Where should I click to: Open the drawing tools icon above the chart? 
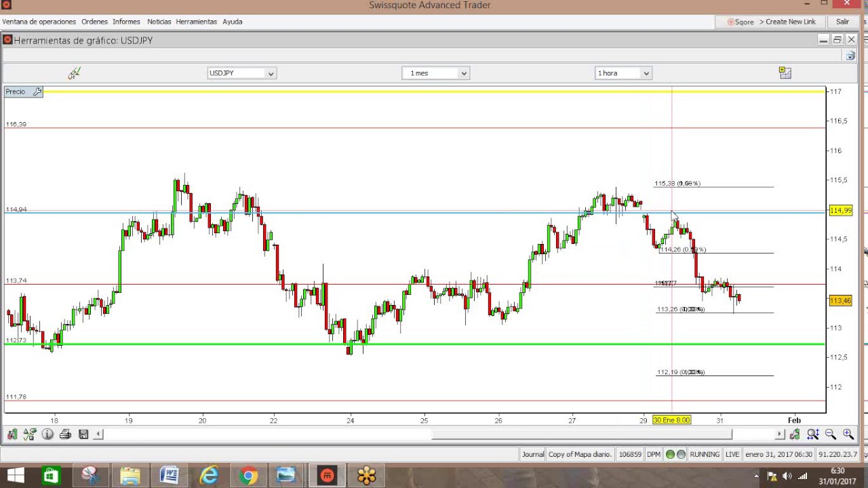pos(74,73)
